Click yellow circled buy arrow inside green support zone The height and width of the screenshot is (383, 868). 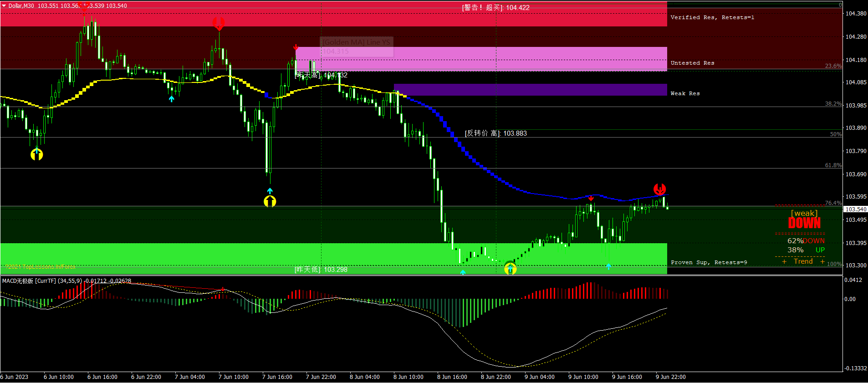click(x=510, y=268)
